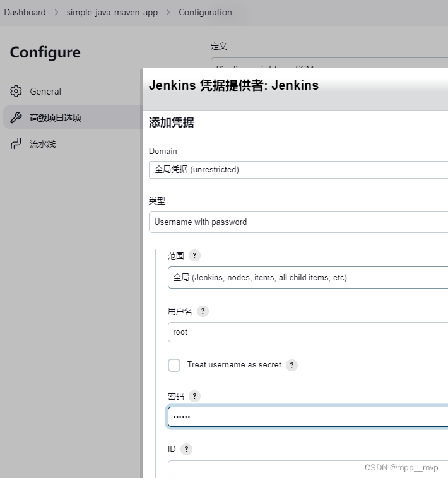Click the Treat username as secret label
The width and height of the screenshot is (448, 478).
[x=234, y=365]
